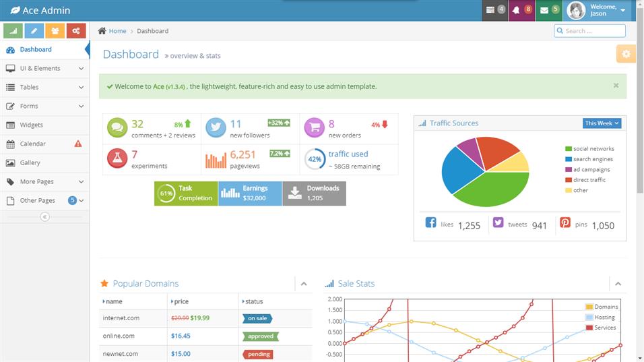Screen dimensions: 644x362
Task: Click the approved status label
Action: tap(261, 336)
